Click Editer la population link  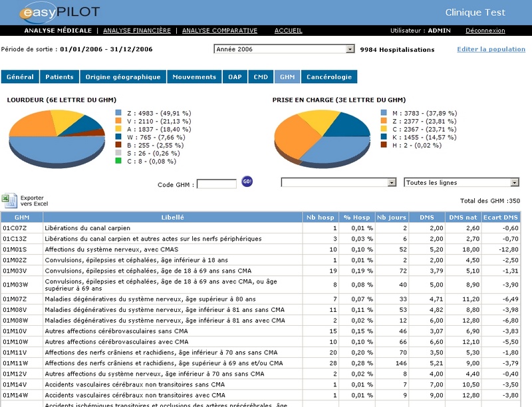click(x=491, y=49)
